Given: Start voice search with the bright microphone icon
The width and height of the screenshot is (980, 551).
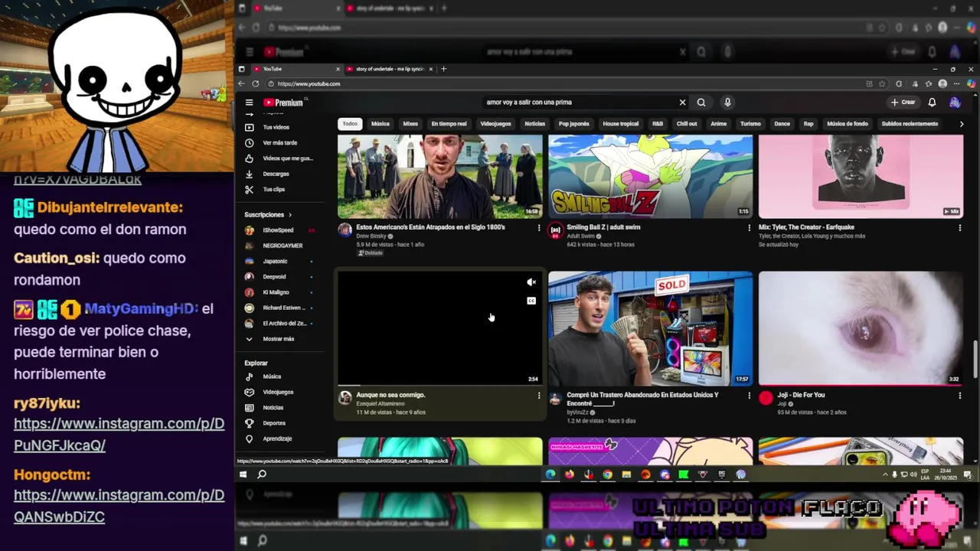Looking at the screenshot, I should click(727, 103).
